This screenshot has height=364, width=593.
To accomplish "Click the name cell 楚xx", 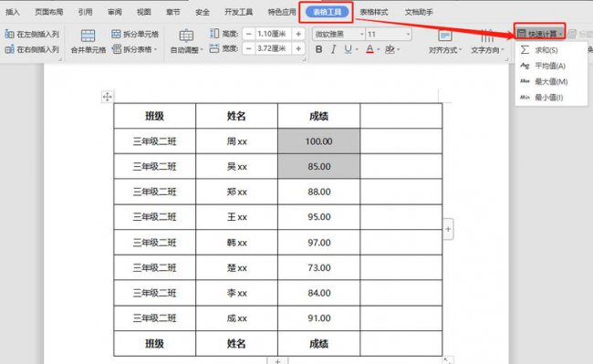I will [x=237, y=267].
